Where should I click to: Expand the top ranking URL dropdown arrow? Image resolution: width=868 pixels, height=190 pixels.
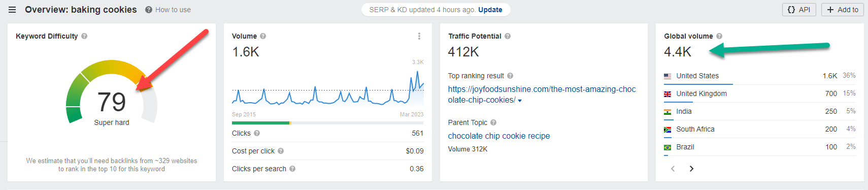(520, 101)
